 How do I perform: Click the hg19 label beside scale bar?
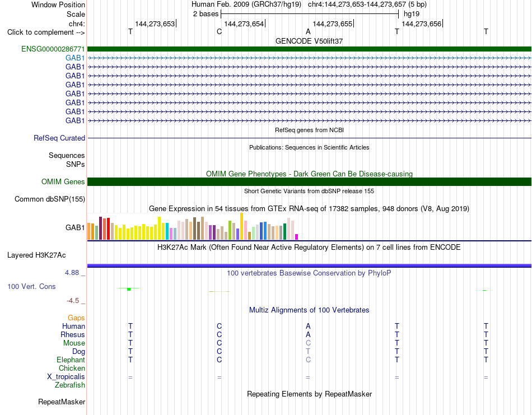click(412, 14)
